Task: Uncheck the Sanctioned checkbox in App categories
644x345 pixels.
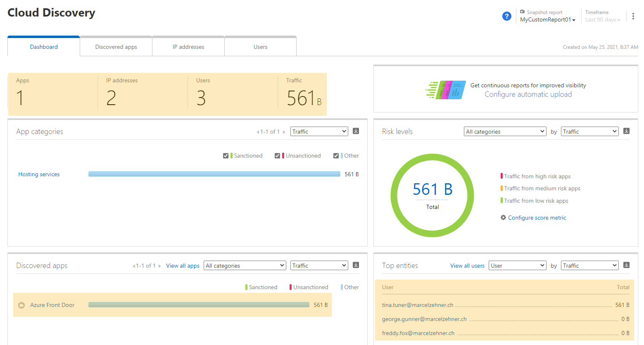Action: tap(226, 156)
